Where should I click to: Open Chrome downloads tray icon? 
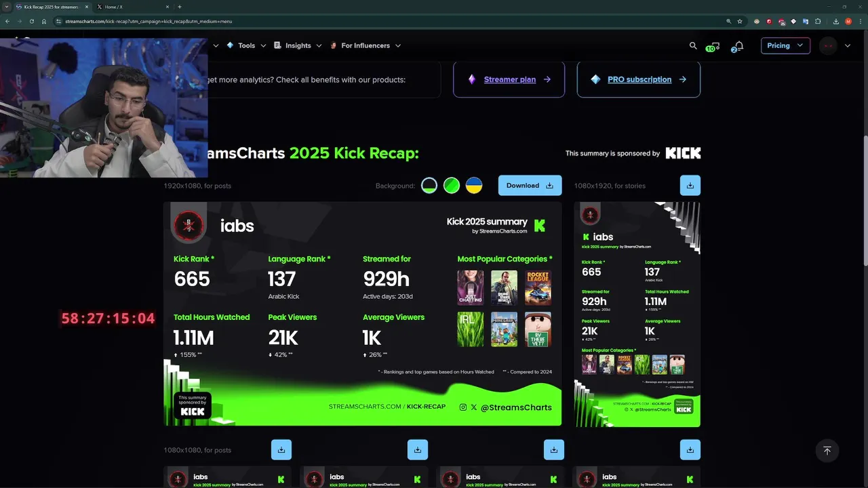[835, 21]
